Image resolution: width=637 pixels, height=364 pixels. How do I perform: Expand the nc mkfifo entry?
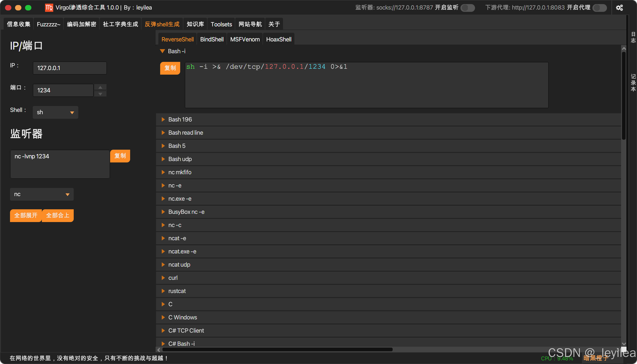tap(179, 172)
